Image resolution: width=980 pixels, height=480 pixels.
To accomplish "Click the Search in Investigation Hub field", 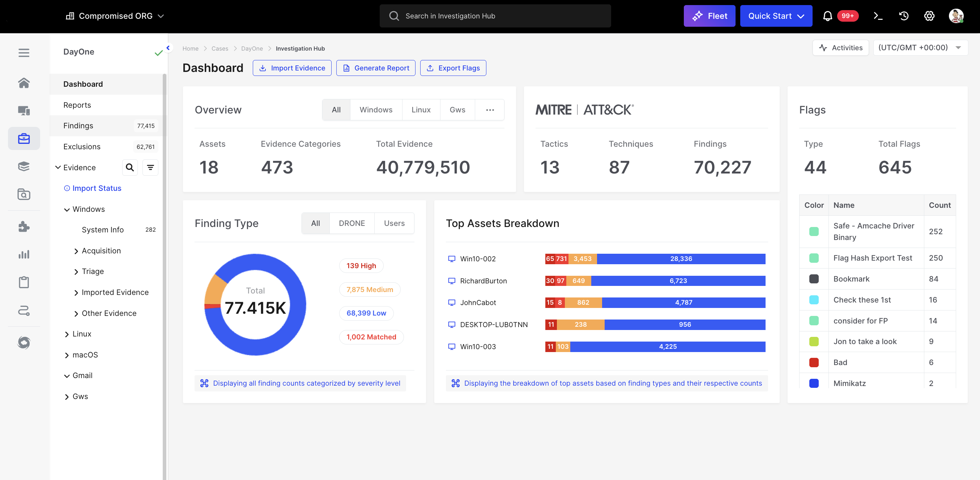I will 495,16.
